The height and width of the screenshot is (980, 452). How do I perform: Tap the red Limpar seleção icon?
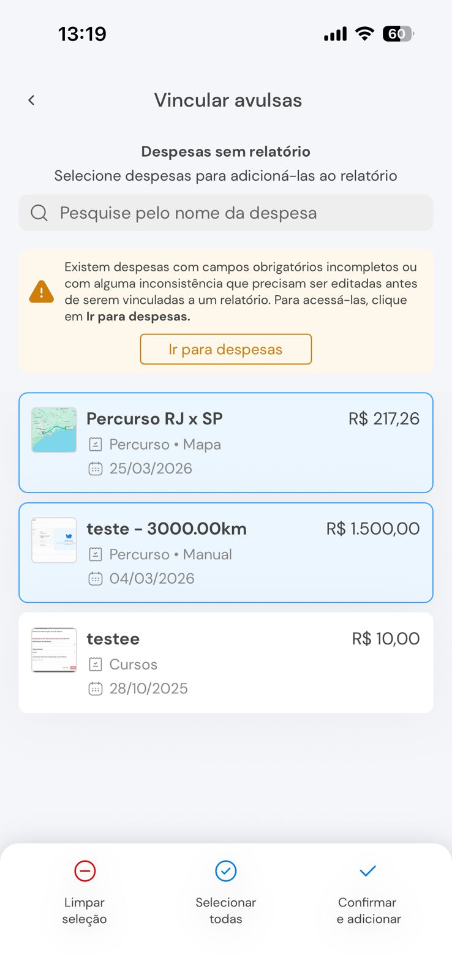pyautogui.click(x=85, y=870)
